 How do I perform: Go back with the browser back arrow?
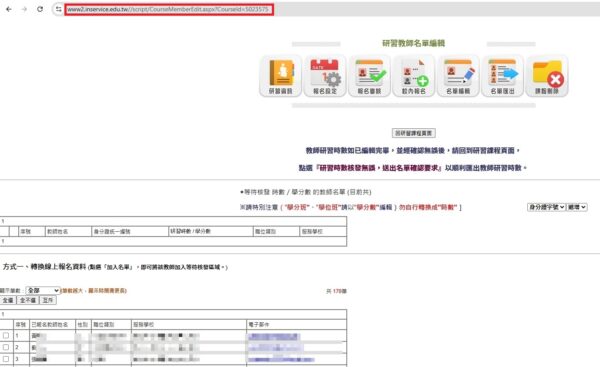point(9,9)
